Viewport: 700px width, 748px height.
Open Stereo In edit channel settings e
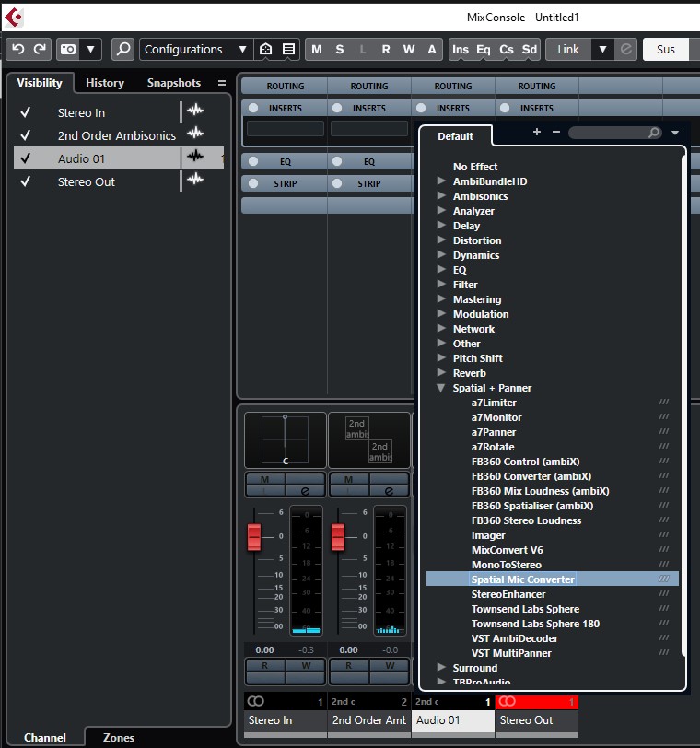coord(305,491)
